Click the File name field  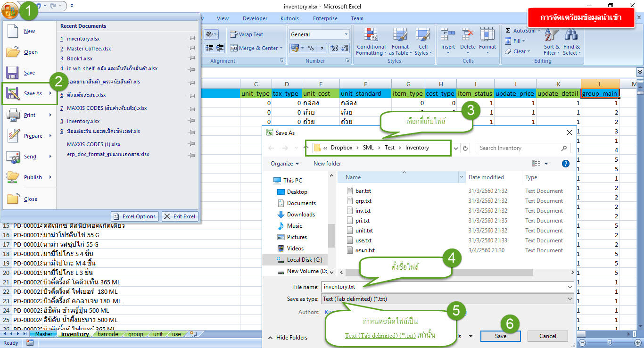point(447,287)
